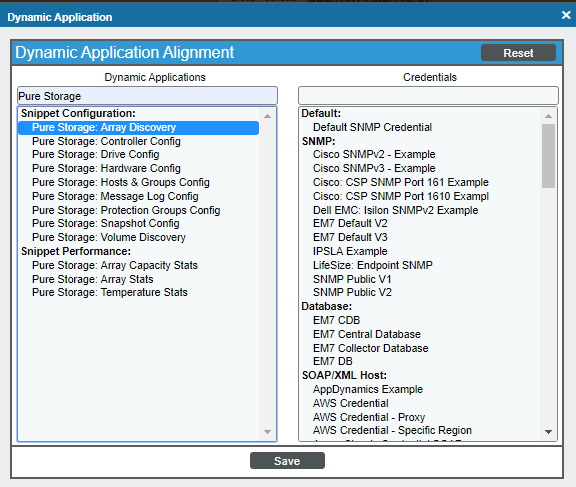576x487 pixels.
Task: Click Dynamic Applications list scroll down arrow
Action: pos(267,432)
